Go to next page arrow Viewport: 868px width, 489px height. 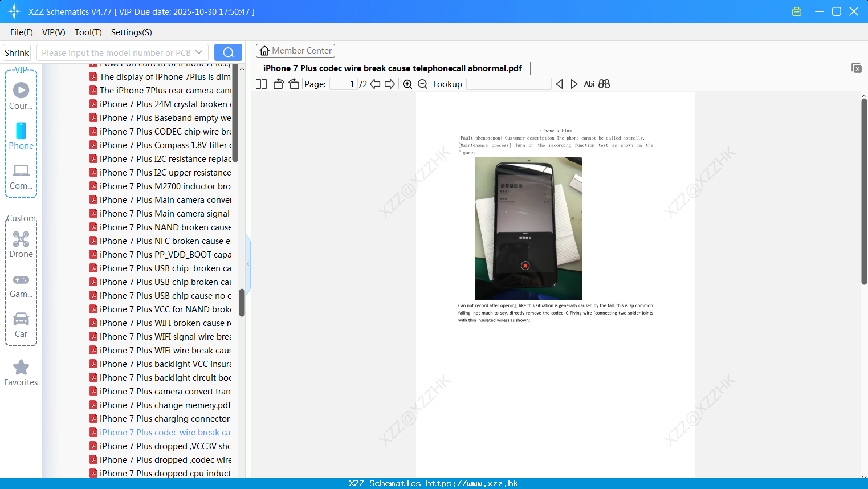pyautogui.click(x=390, y=84)
